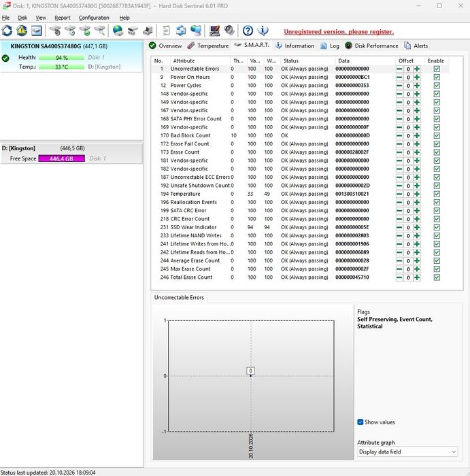The width and height of the screenshot is (470, 476).
Task: Decrease offset for SSD Wear Indicator with minus
Action: coord(399,227)
